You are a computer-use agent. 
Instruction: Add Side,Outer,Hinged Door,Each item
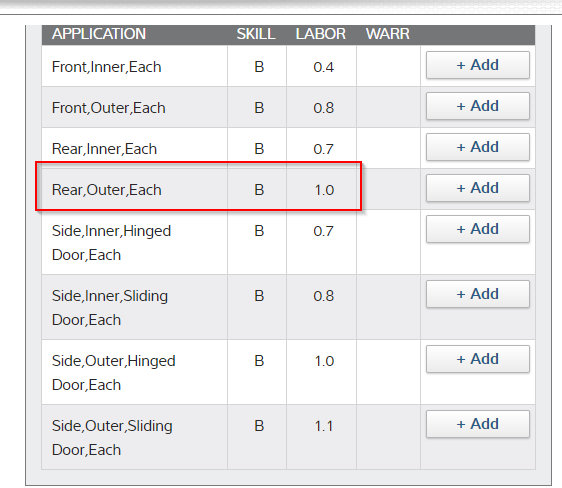(x=477, y=359)
